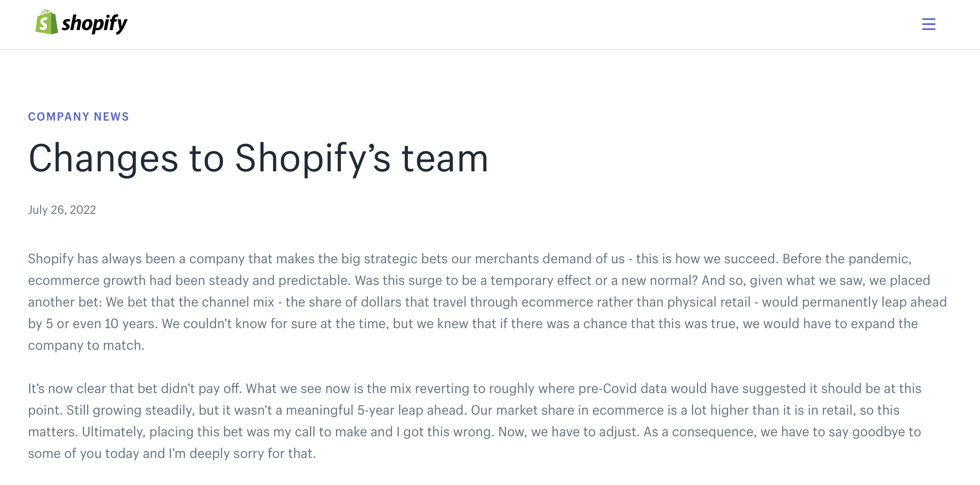Click 'It's now clear' starting the second paragraph

(67, 389)
